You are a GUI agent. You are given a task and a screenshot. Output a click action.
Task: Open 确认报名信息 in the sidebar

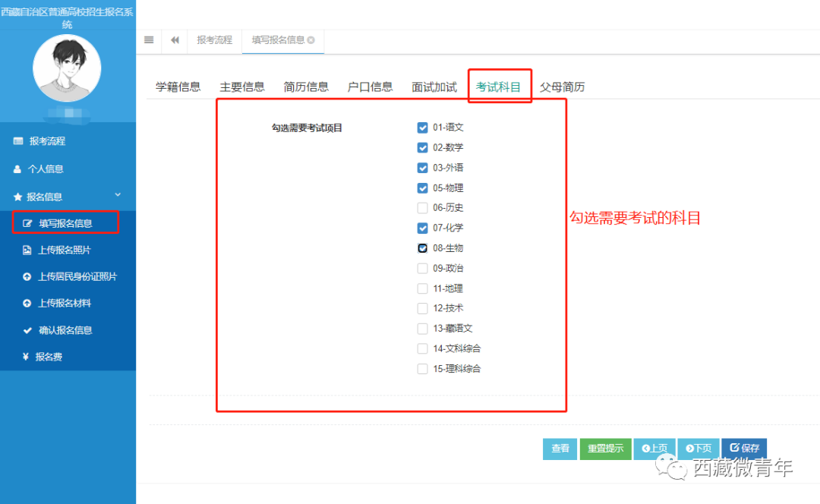[x=65, y=330]
